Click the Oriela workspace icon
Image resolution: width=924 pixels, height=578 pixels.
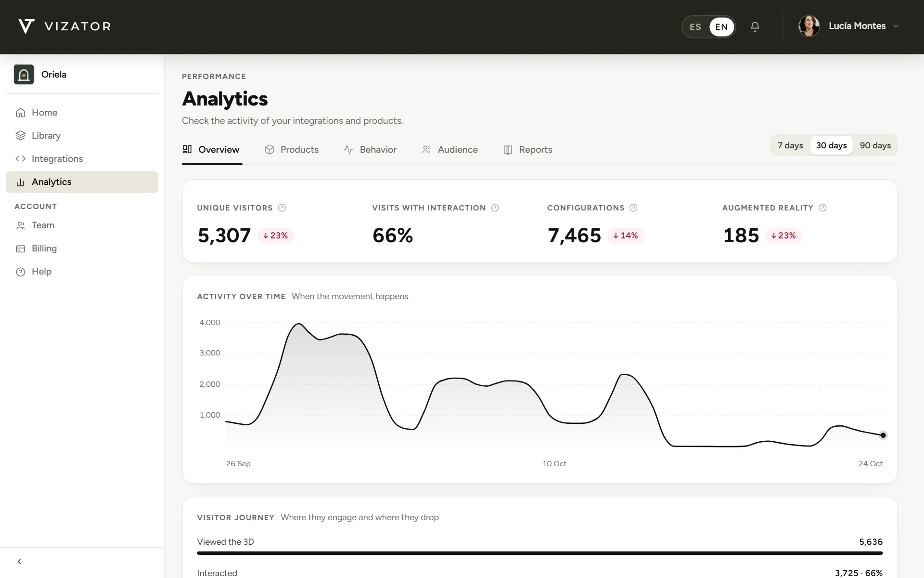point(24,75)
